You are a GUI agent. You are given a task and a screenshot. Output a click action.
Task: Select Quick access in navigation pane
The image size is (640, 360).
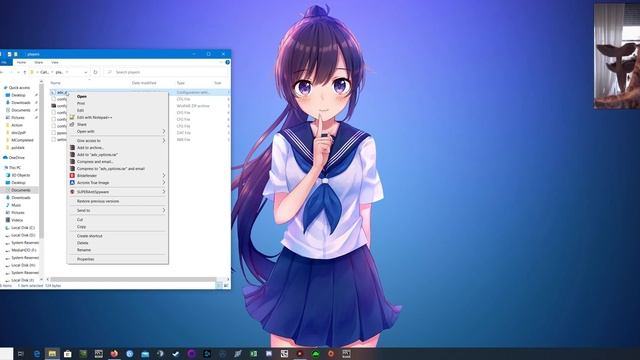click(x=19, y=88)
